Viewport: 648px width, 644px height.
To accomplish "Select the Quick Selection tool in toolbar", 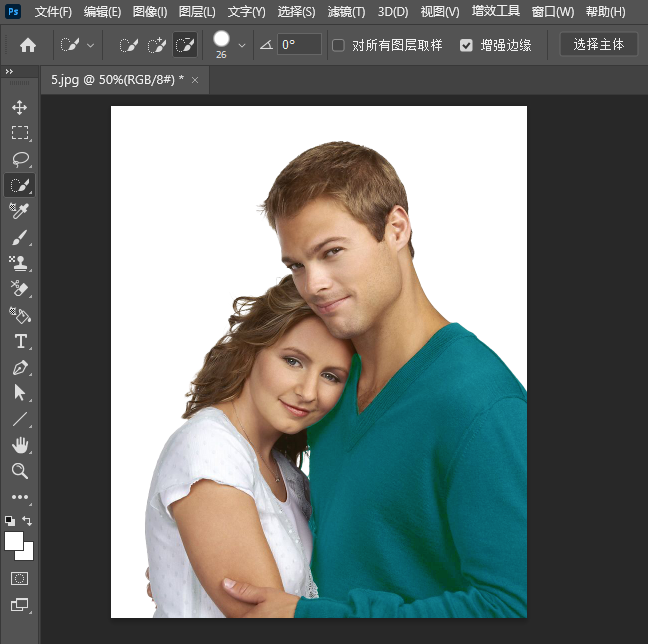I will click(x=19, y=185).
